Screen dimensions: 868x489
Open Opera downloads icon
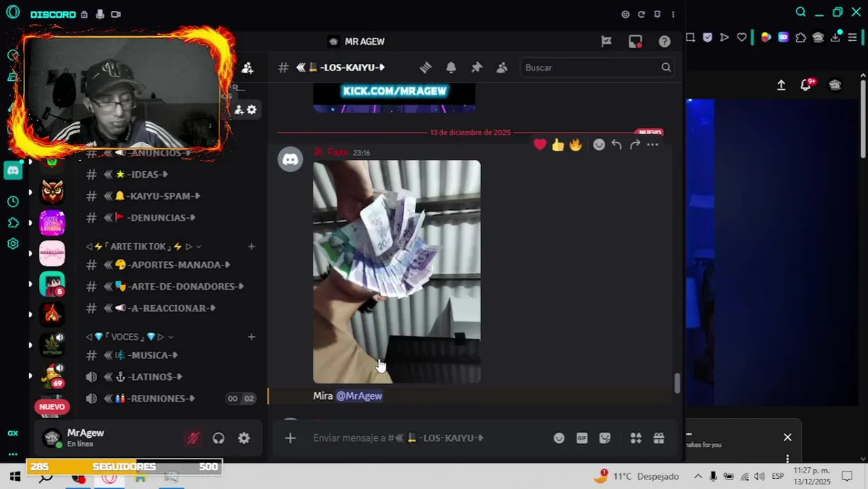pos(835,37)
